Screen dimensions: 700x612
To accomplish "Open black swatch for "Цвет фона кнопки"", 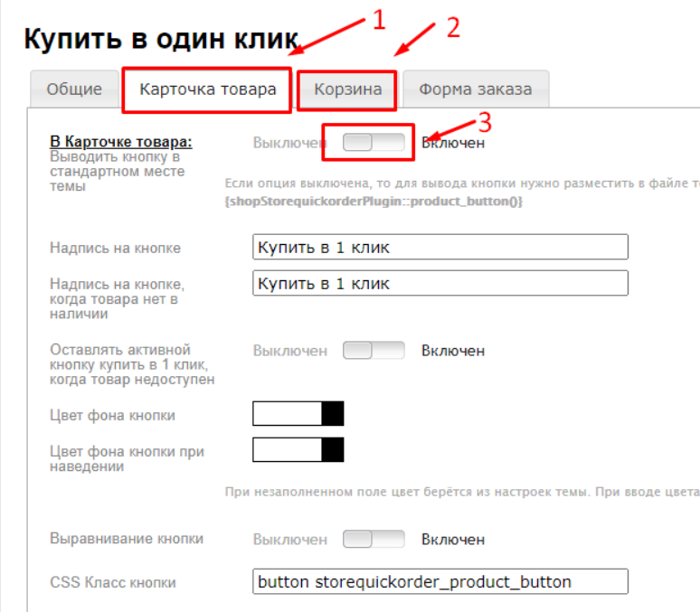I will coord(333,414).
